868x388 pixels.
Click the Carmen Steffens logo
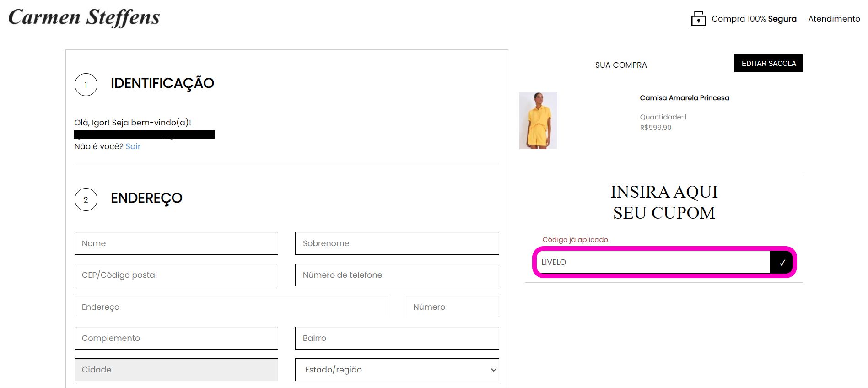[84, 18]
